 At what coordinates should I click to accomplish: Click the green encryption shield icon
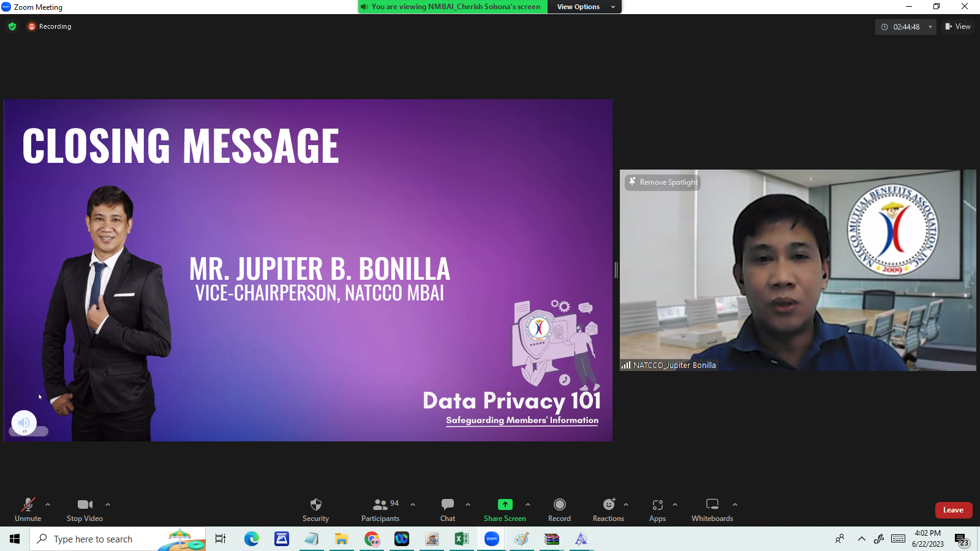(12, 26)
